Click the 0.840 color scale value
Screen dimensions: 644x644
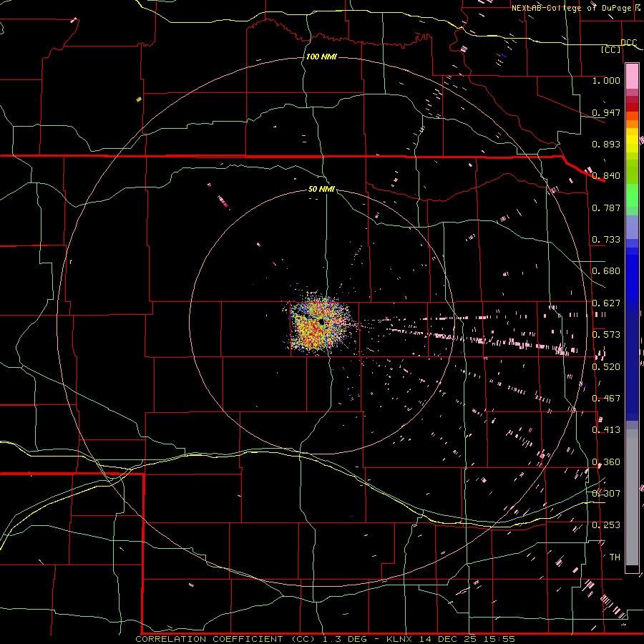(606, 176)
